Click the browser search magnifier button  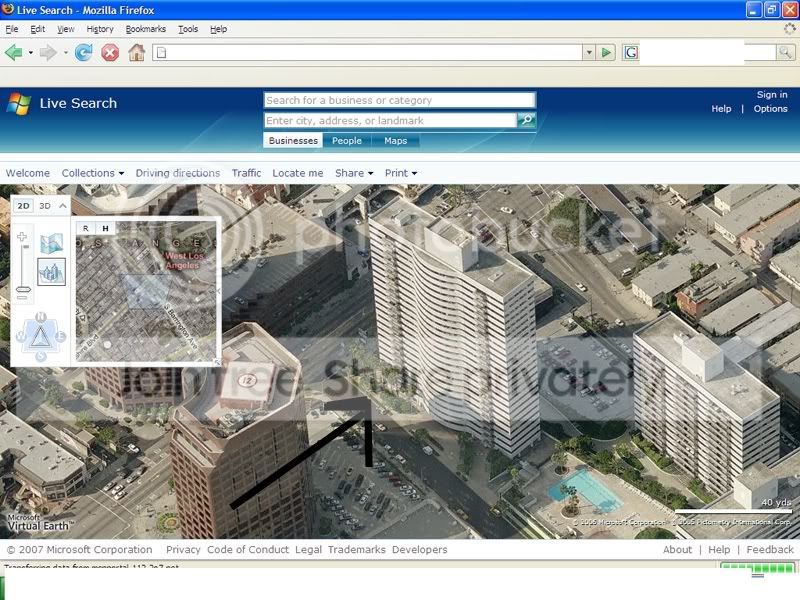785,52
